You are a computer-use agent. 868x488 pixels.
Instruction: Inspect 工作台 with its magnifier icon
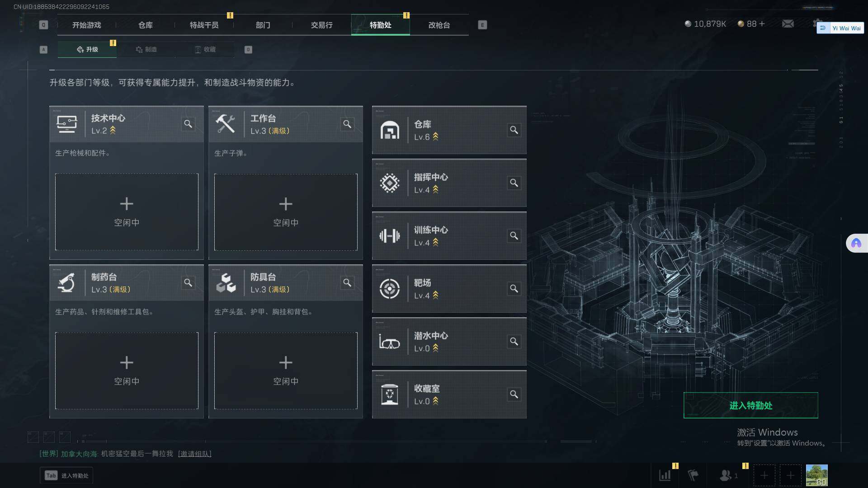click(347, 124)
